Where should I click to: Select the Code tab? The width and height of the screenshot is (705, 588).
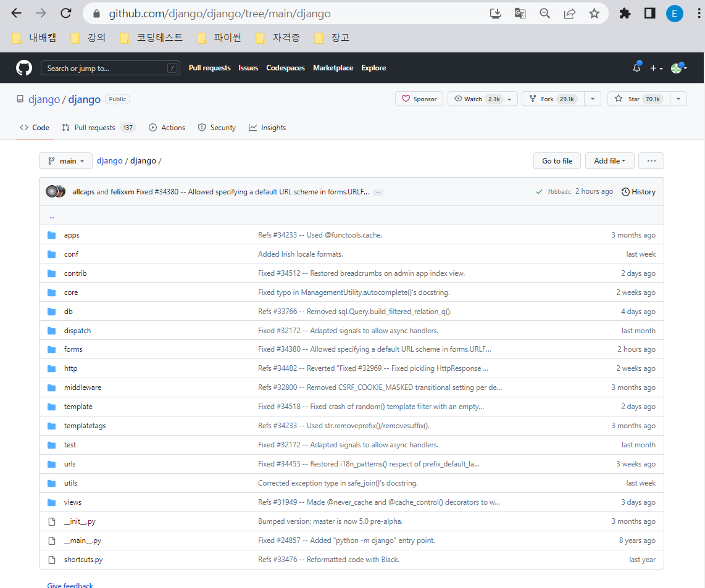point(35,128)
